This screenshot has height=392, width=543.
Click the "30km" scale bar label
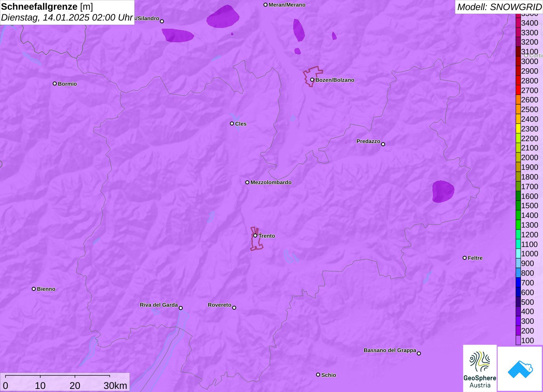coord(115,385)
